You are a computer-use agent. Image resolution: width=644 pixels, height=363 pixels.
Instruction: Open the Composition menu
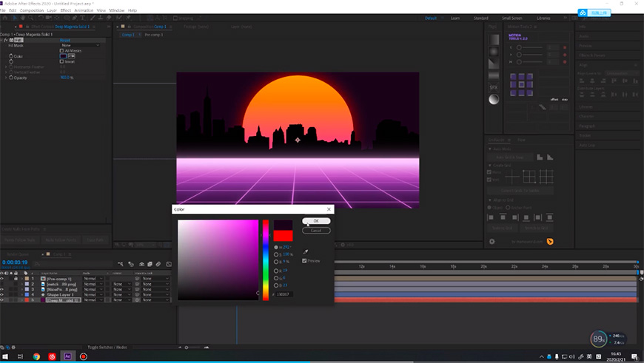[32, 10]
